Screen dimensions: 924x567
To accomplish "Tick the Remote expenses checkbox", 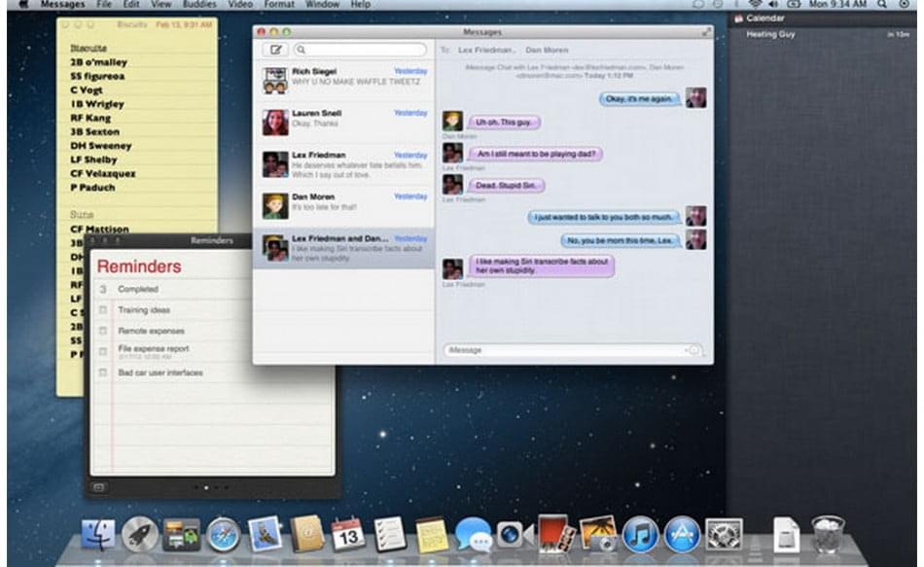I will [103, 332].
